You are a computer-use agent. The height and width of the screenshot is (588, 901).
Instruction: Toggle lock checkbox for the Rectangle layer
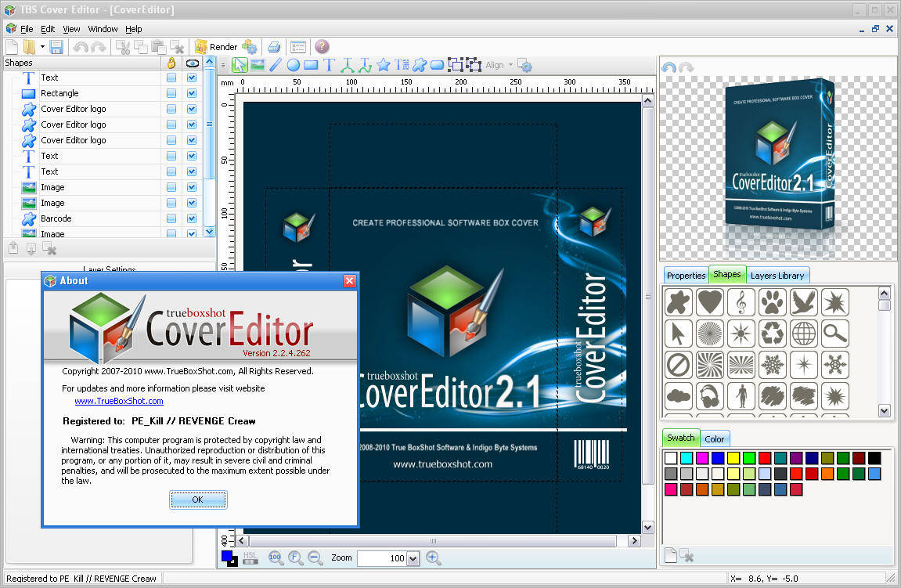pyautogui.click(x=171, y=93)
